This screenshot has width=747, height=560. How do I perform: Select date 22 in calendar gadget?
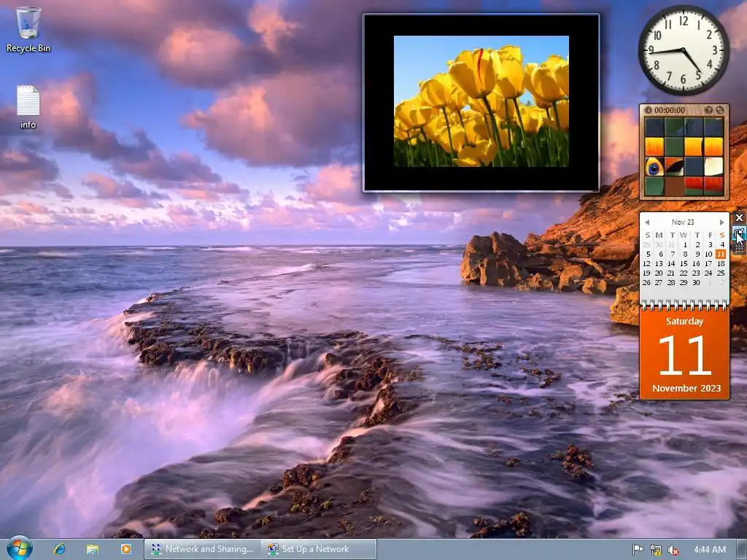[683, 273]
